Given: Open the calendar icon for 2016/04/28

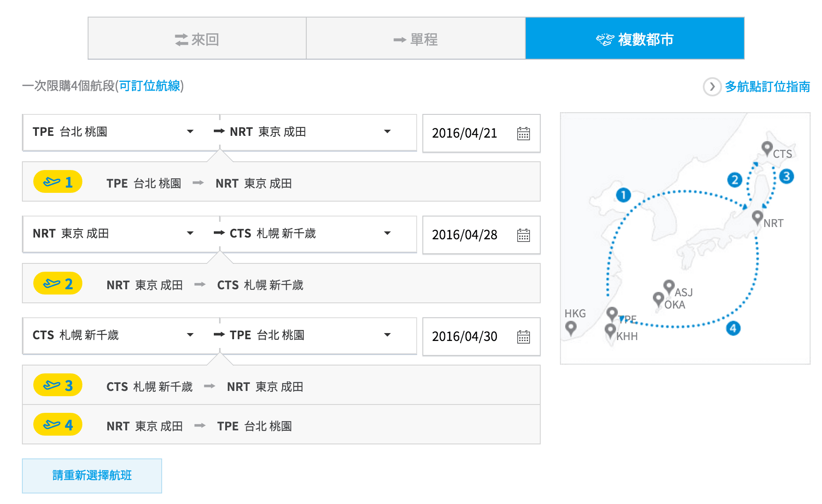Looking at the screenshot, I should 524,235.
